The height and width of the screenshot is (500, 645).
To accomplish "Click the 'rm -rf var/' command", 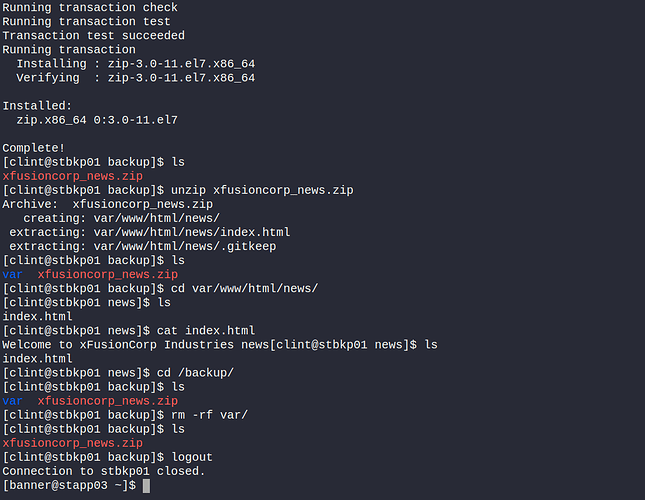I will 210,414.
